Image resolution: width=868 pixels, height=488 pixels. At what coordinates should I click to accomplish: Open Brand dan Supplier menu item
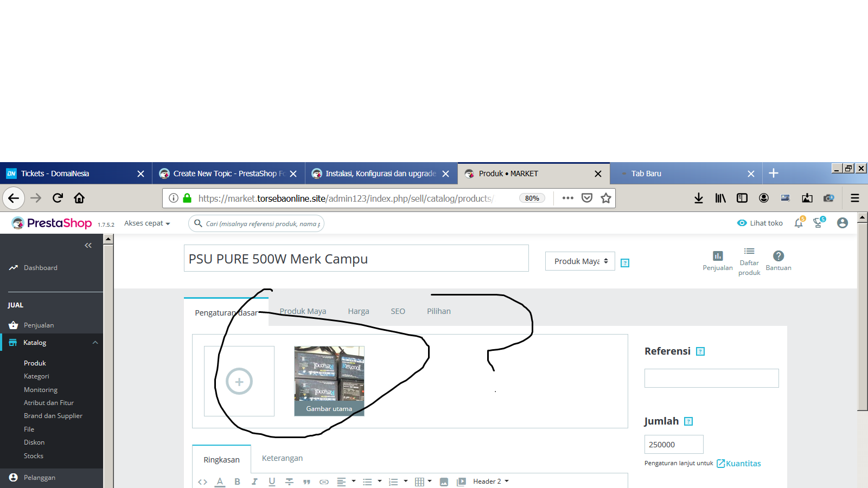53,416
